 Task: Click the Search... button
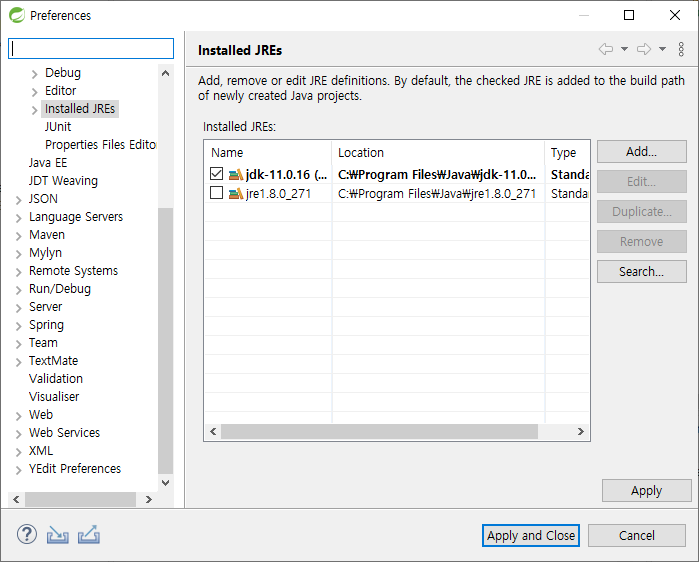point(641,271)
